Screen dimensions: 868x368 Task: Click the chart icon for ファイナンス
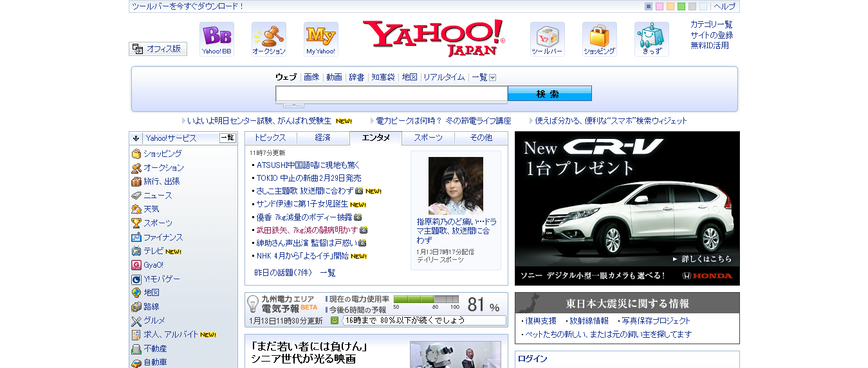136,237
